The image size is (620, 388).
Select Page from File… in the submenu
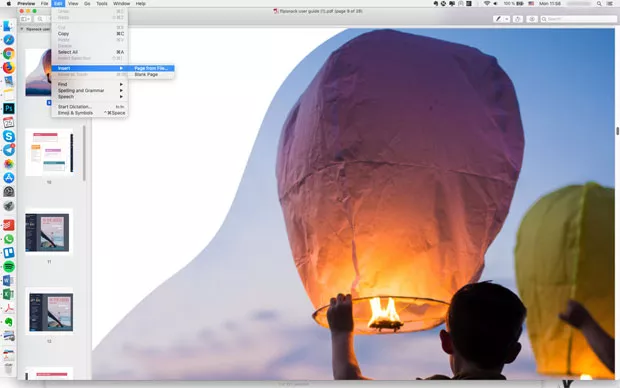pyautogui.click(x=151, y=68)
